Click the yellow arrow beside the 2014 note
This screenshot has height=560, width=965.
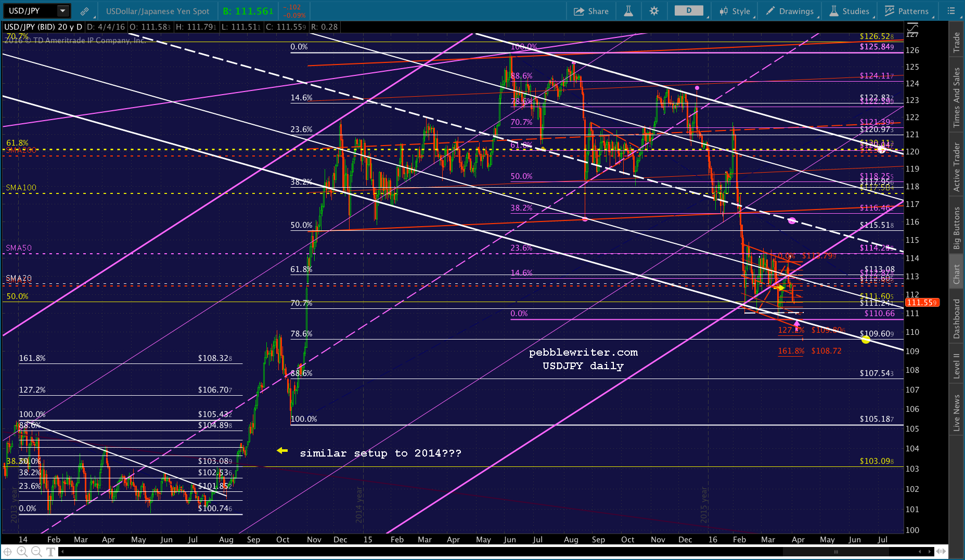point(282,450)
